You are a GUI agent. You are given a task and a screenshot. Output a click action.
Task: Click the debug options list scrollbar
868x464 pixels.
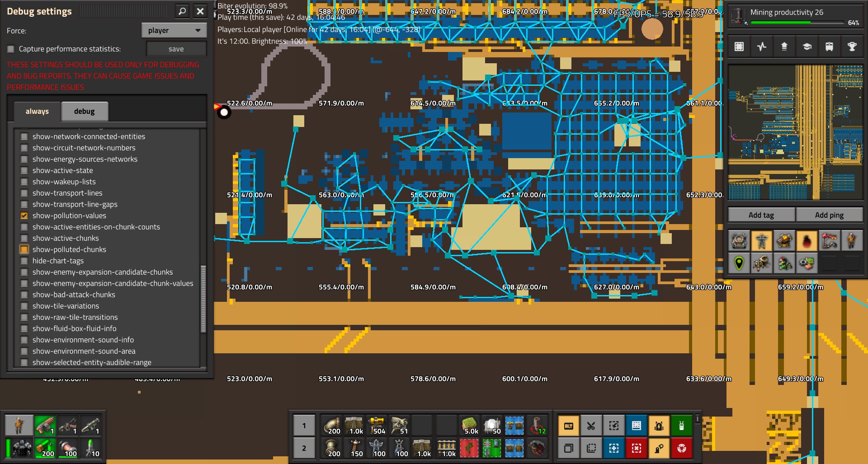coord(203,299)
